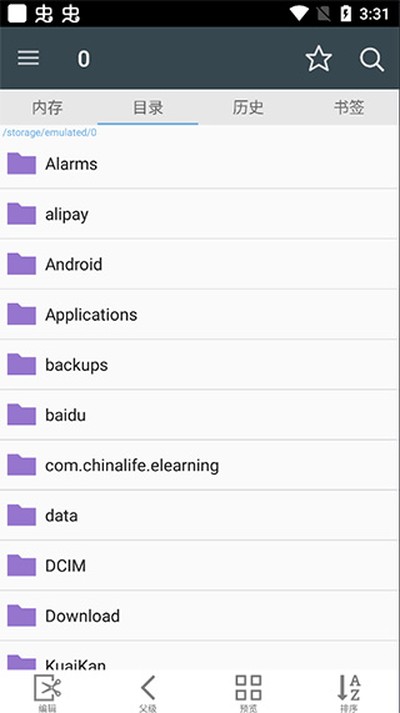Open the hamburger navigation menu
The image size is (400, 713).
[28, 58]
